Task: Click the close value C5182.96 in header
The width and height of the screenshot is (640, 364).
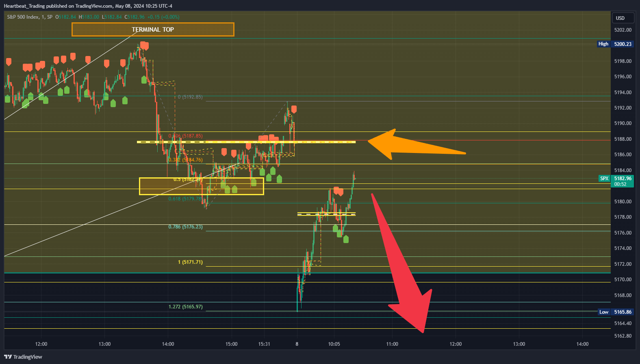Action: point(135,17)
